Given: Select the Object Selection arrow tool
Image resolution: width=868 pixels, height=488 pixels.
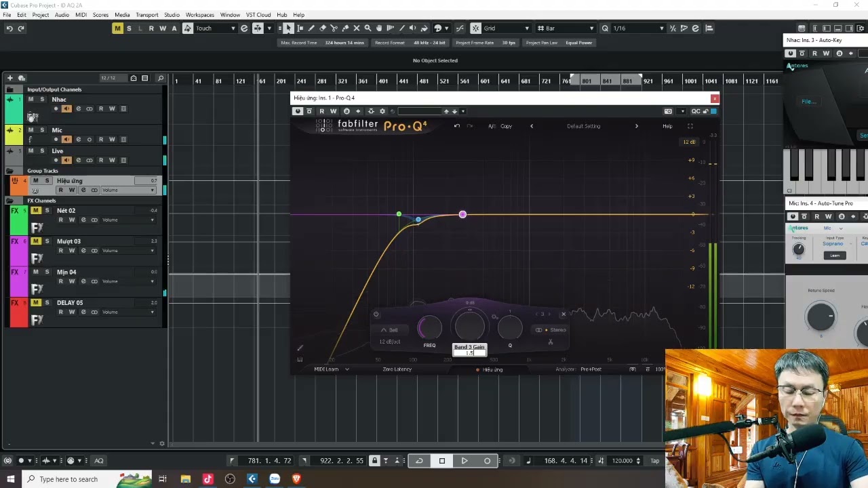Looking at the screenshot, I should pos(288,28).
